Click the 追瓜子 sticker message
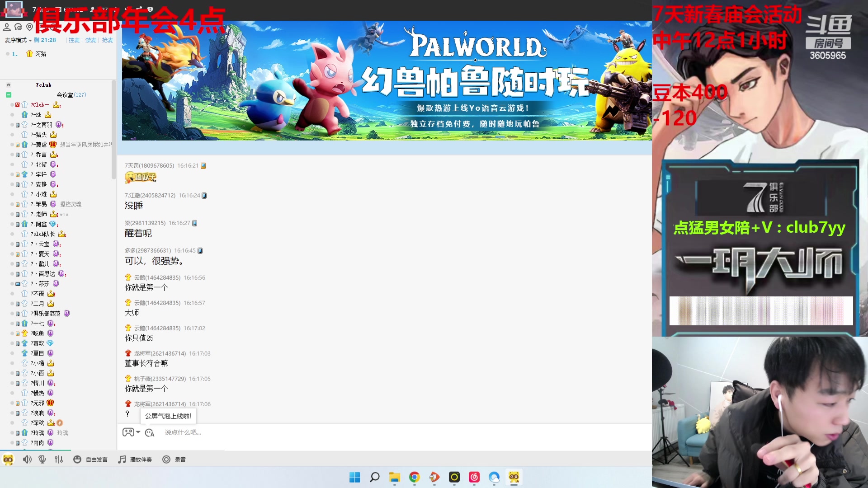 [141, 177]
